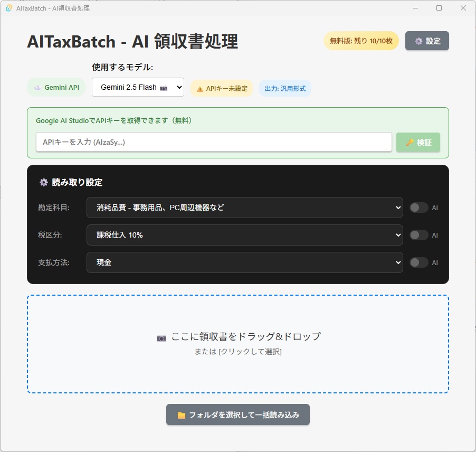Select the Gemini API provider badge
Image resolution: width=476 pixels, height=452 pixels.
(56, 87)
